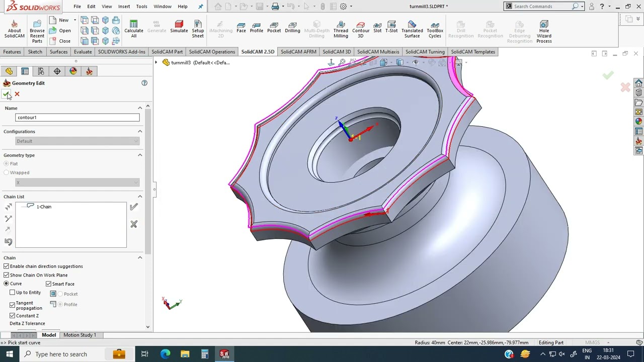Open Microsoft Edge from the taskbar
This screenshot has width=644, height=362.
pyautogui.click(x=165, y=354)
